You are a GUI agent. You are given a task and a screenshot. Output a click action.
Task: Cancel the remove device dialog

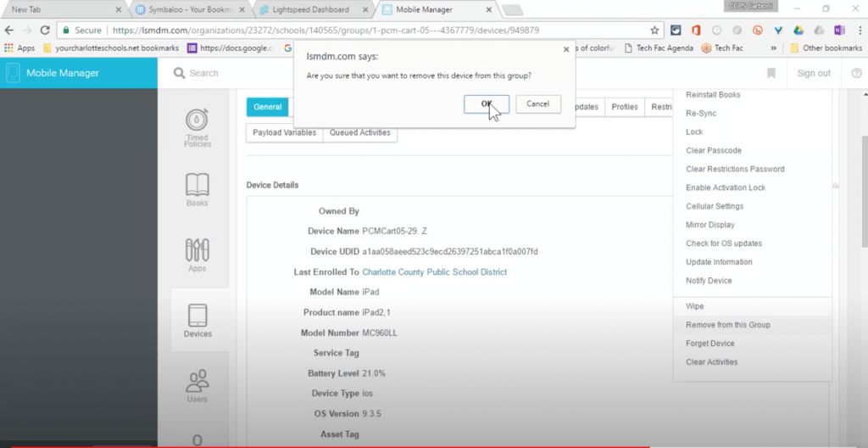538,104
